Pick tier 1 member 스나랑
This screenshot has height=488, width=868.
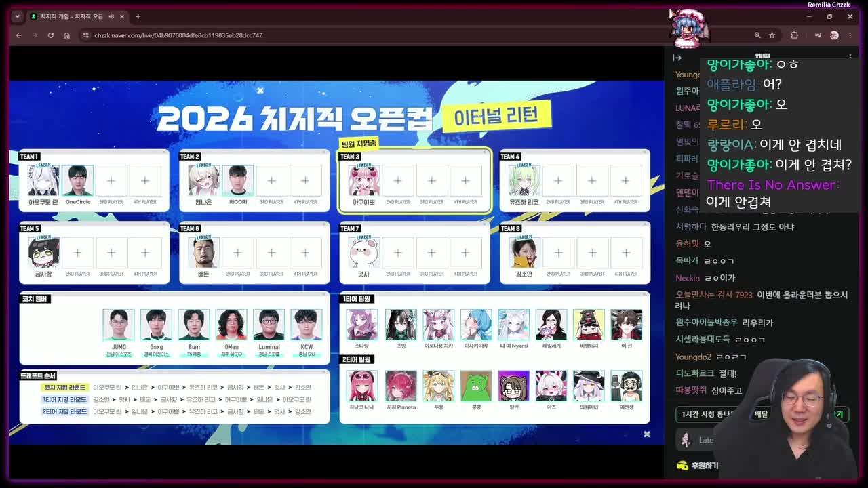click(x=362, y=325)
